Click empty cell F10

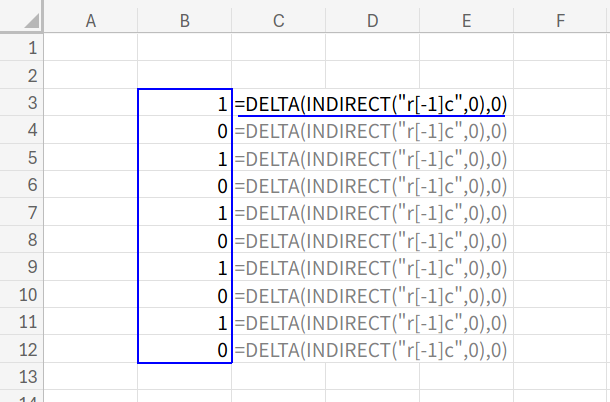560,295
